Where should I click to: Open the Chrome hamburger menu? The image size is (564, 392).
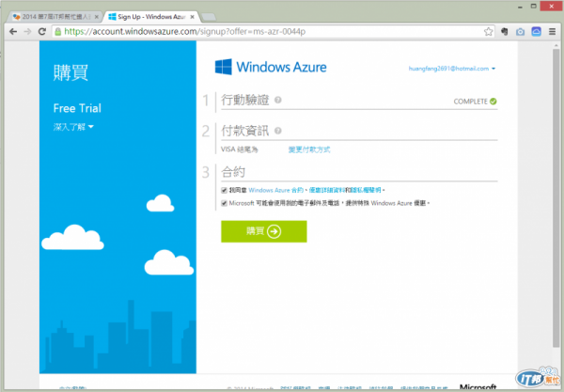click(552, 32)
